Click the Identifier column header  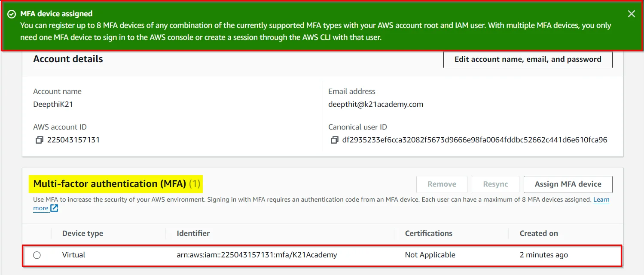(x=193, y=233)
